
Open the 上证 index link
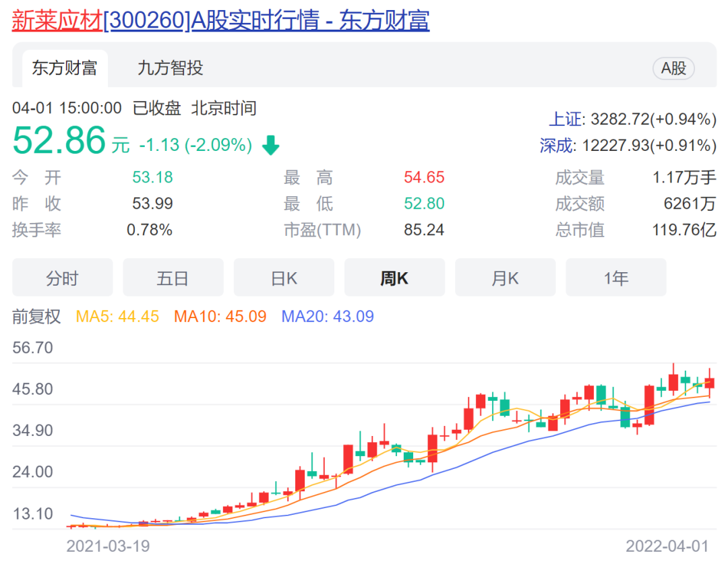click(565, 120)
